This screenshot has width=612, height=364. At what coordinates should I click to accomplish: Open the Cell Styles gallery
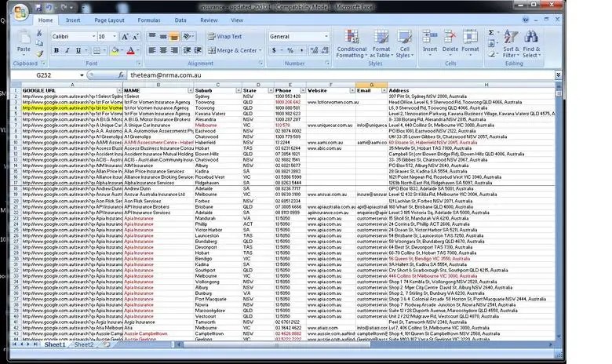[x=404, y=44]
